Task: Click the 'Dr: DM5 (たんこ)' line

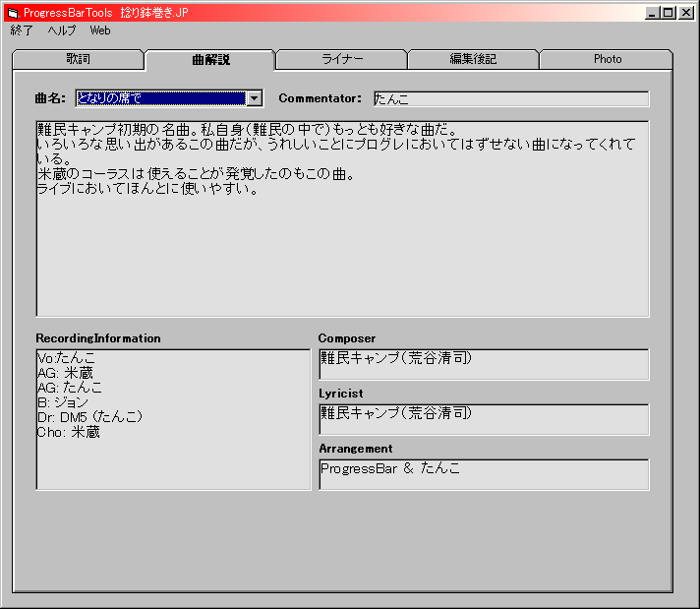Action: coord(90,417)
